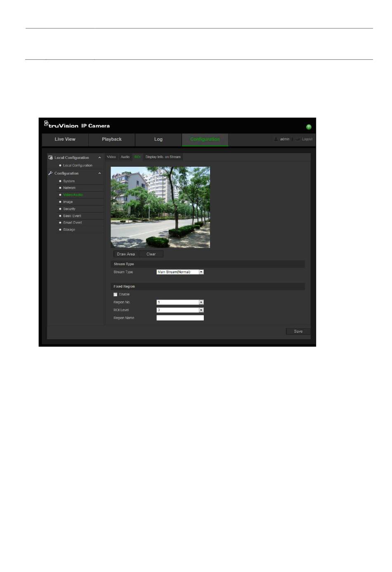Open the Log tab
This screenshot has height=572, width=392.
[x=158, y=139]
